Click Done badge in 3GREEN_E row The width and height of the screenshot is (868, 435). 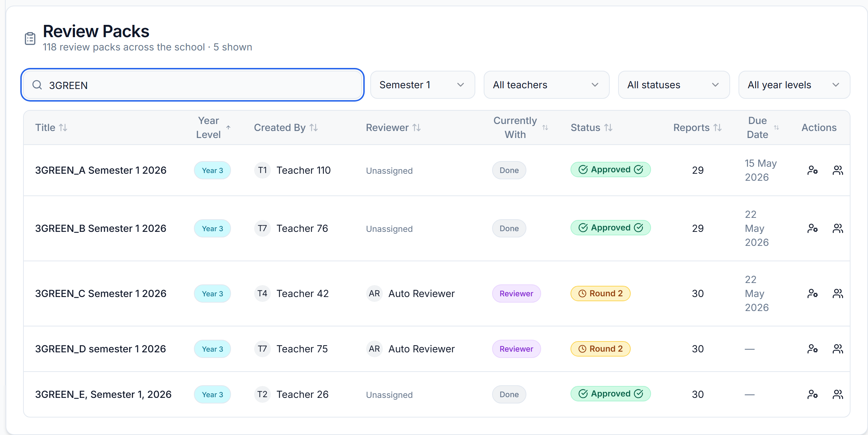point(509,394)
